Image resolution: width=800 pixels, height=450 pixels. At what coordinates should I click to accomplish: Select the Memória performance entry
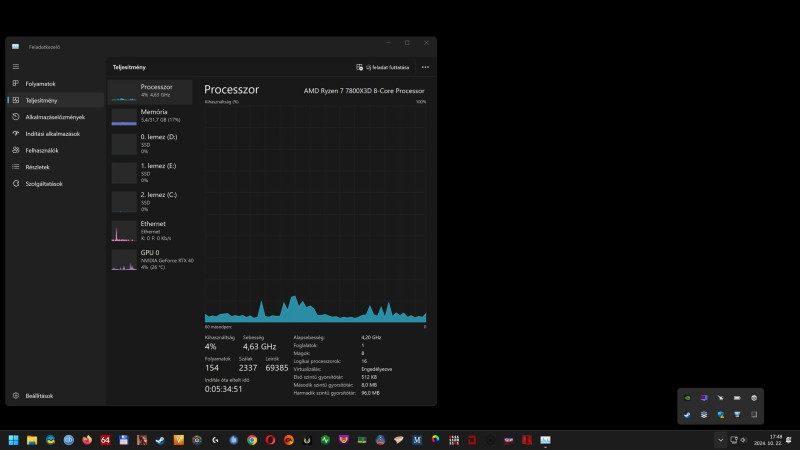[x=151, y=116]
